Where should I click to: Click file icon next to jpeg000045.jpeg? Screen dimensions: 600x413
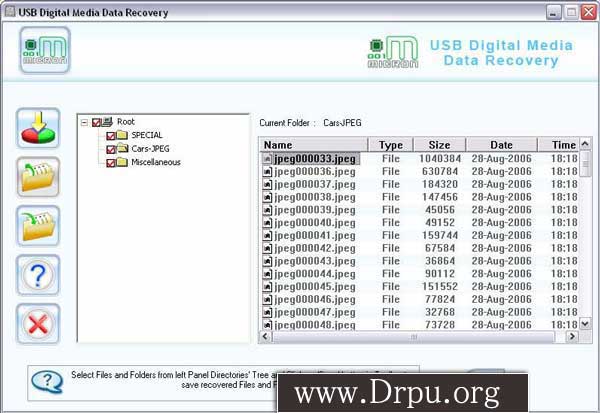point(267,287)
